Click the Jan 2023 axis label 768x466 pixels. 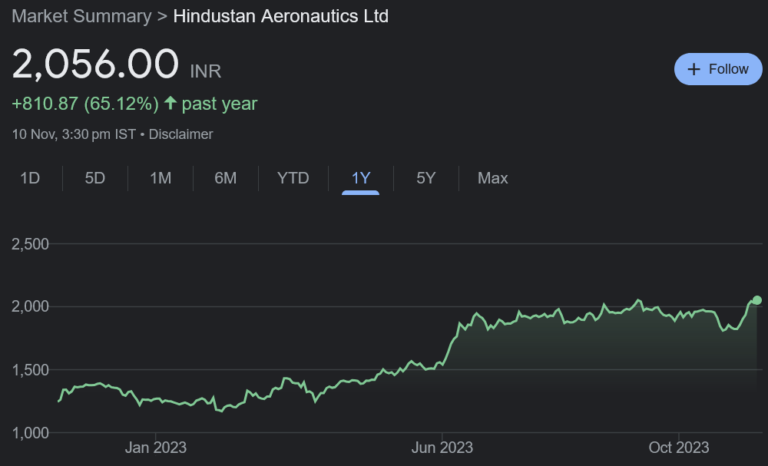pyautogui.click(x=156, y=447)
